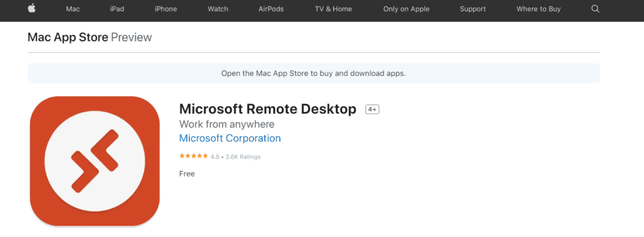The height and width of the screenshot is (237, 644).
Task: Click the 4+ age rating badge
Action: pyautogui.click(x=372, y=109)
